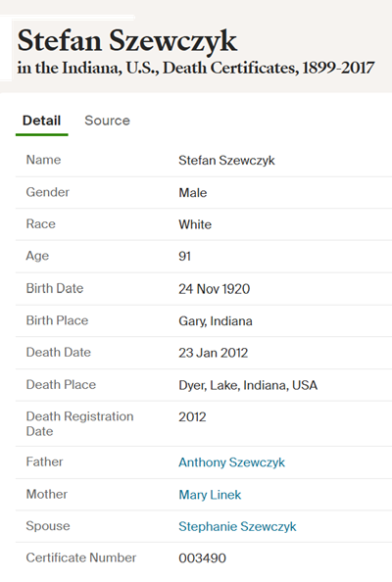Click the birth date 24 Nov 1920
The width and height of the screenshot is (392, 582).
(x=215, y=289)
